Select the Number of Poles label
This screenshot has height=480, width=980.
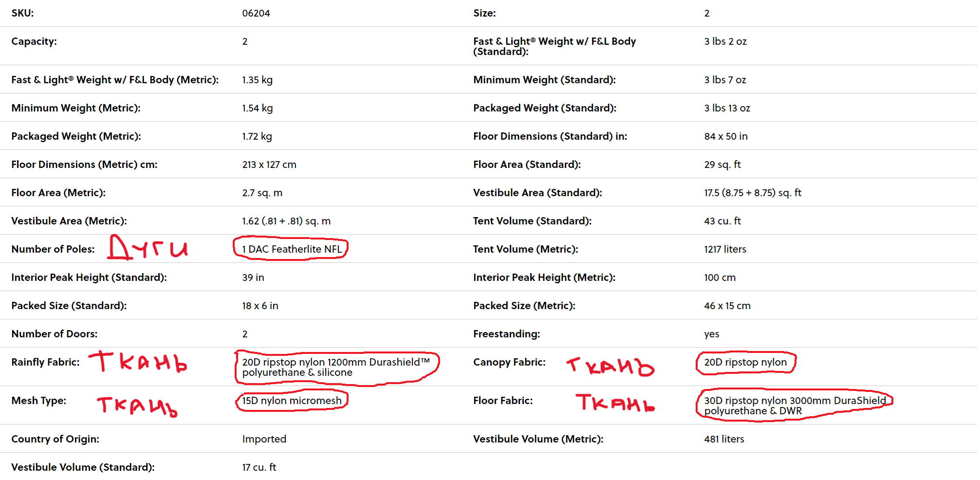click(53, 249)
